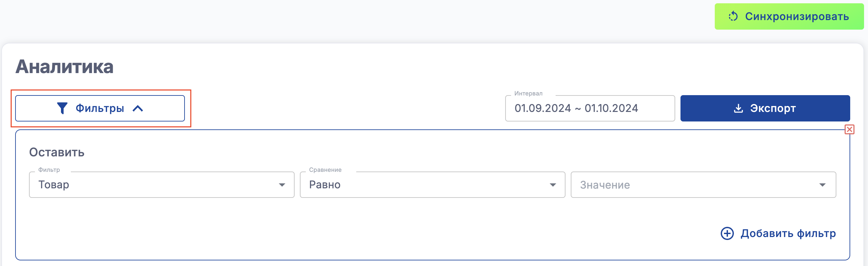Click the Фильтры button text
Screen dimensions: 868x266
[x=100, y=108]
